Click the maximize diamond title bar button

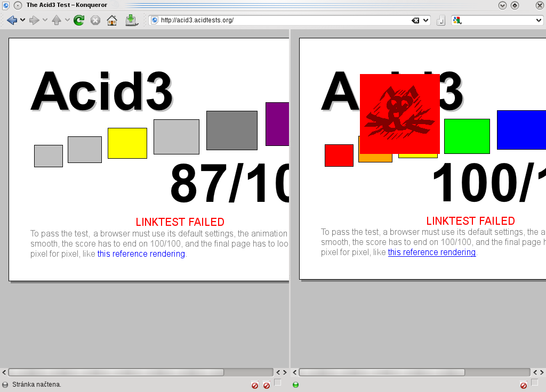click(x=515, y=5)
